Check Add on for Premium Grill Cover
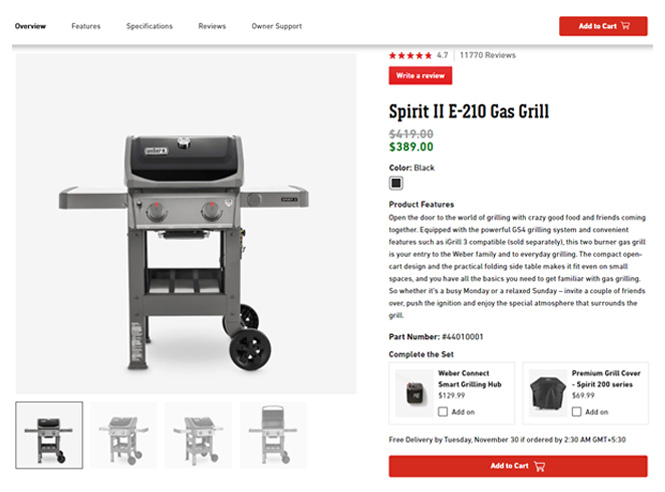This screenshot has height=492, width=665. pos(576,412)
